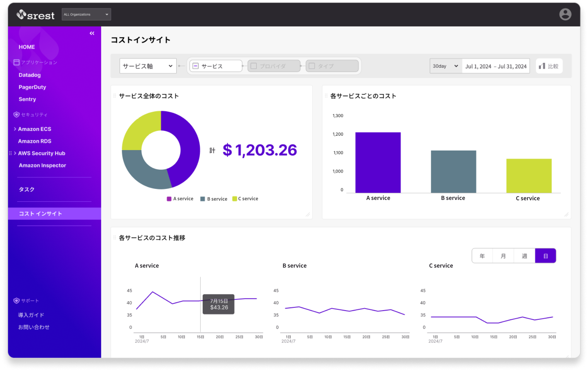This screenshot has height=371, width=588.
Task: Click C service yellow legend swatch
Action: [x=235, y=199]
